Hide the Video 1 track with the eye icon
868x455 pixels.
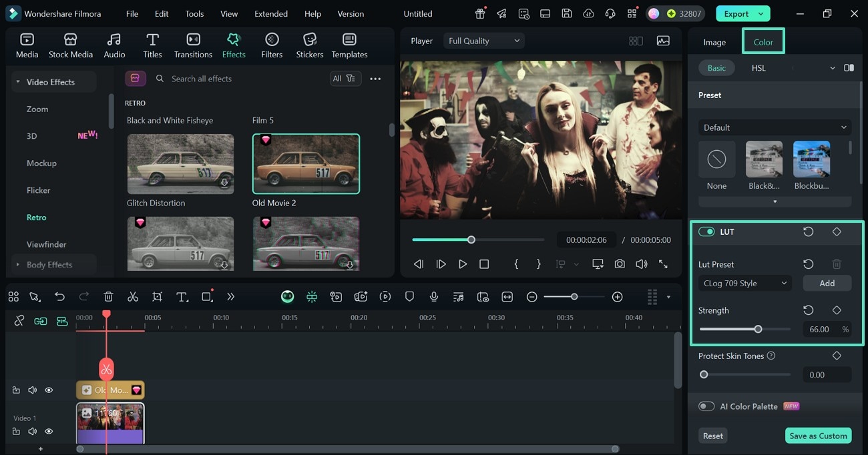click(48, 431)
